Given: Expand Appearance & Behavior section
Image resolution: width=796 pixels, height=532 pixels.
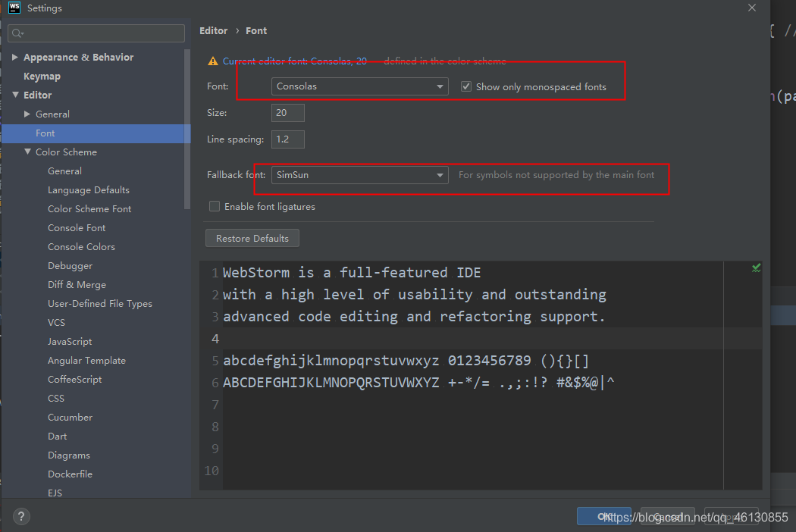Looking at the screenshot, I should tap(14, 57).
